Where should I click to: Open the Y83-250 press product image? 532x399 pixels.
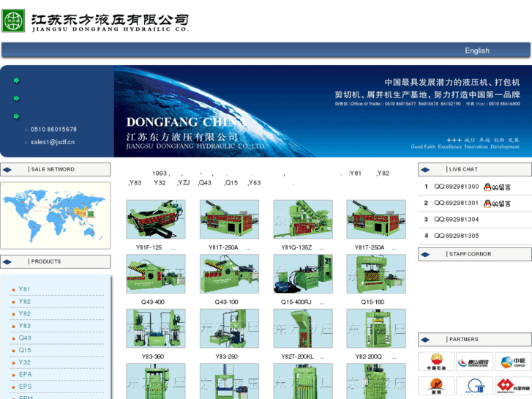(x=229, y=329)
